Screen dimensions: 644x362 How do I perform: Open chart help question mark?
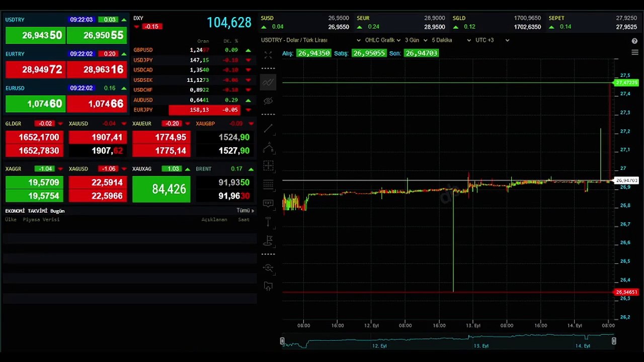[x=634, y=41]
